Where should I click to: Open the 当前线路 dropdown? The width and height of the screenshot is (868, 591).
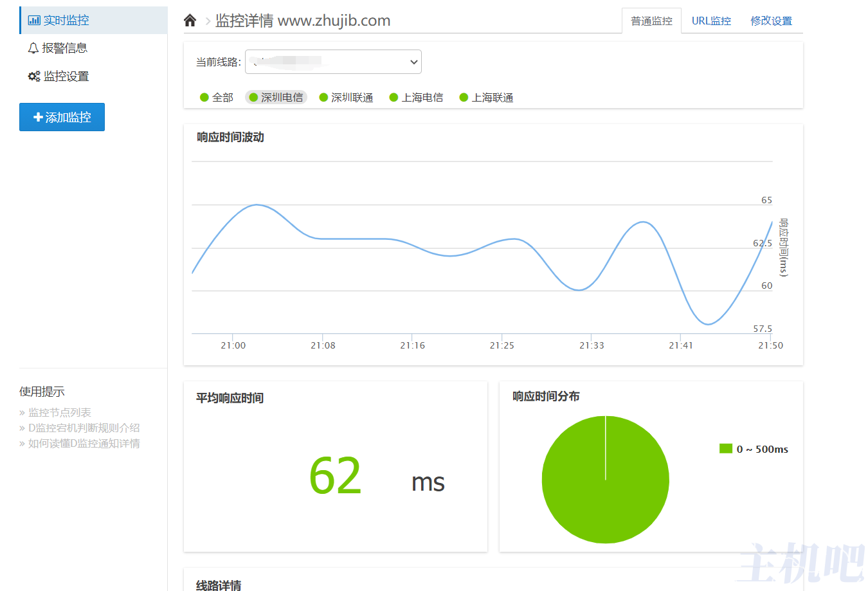pos(333,62)
